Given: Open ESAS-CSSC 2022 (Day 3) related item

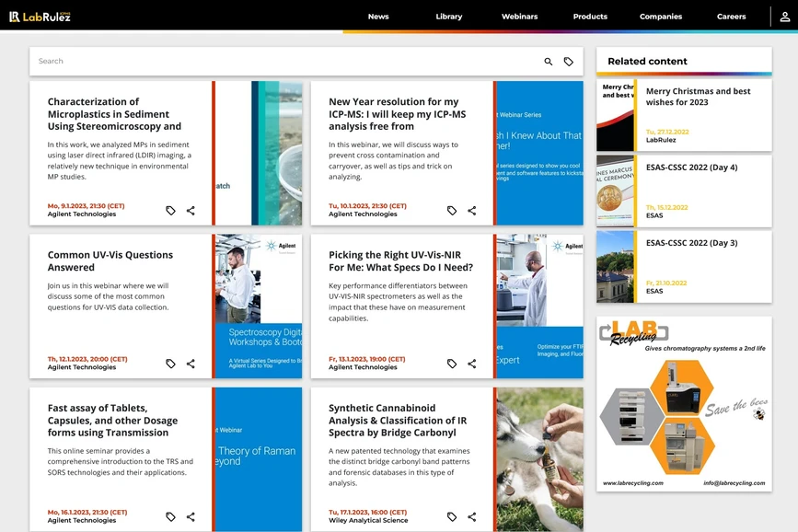Looking at the screenshot, I should [691, 243].
